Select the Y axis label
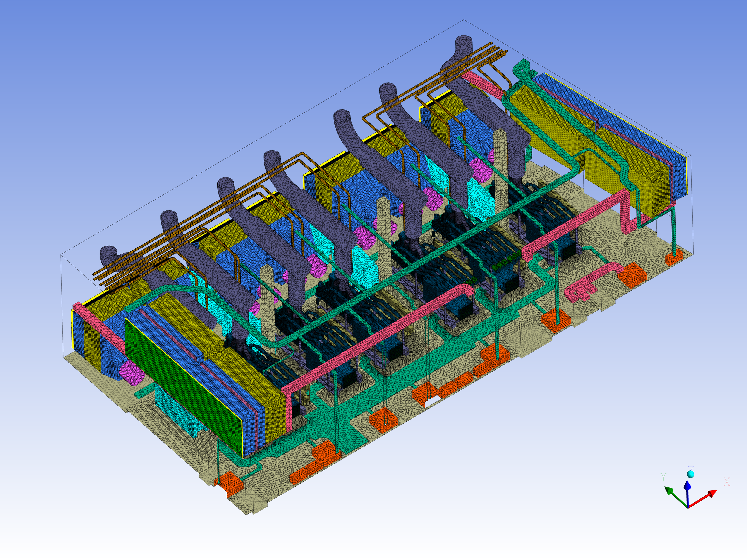Viewport: 747px width, 560px height. (x=664, y=477)
